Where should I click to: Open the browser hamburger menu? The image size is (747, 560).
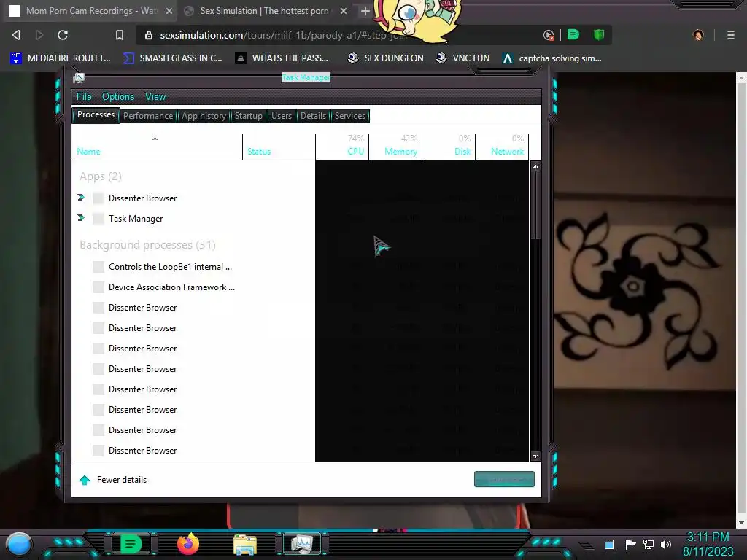tap(731, 35)
